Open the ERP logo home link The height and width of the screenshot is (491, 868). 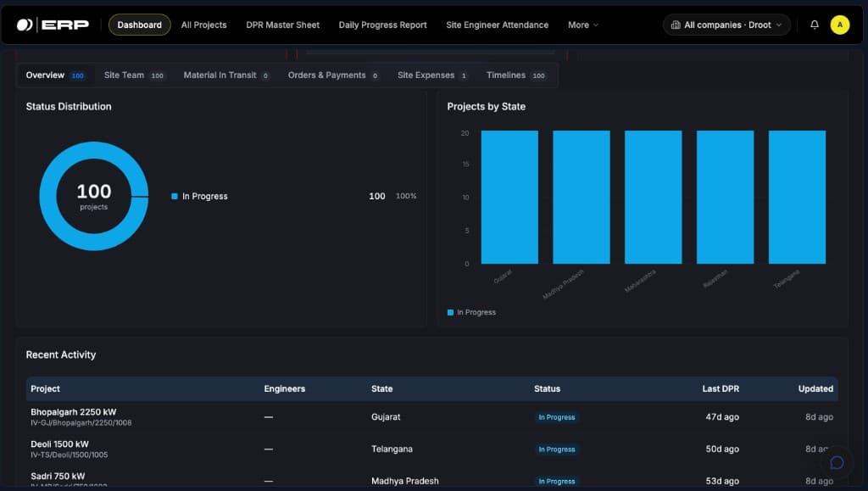[x=53, y=25]
